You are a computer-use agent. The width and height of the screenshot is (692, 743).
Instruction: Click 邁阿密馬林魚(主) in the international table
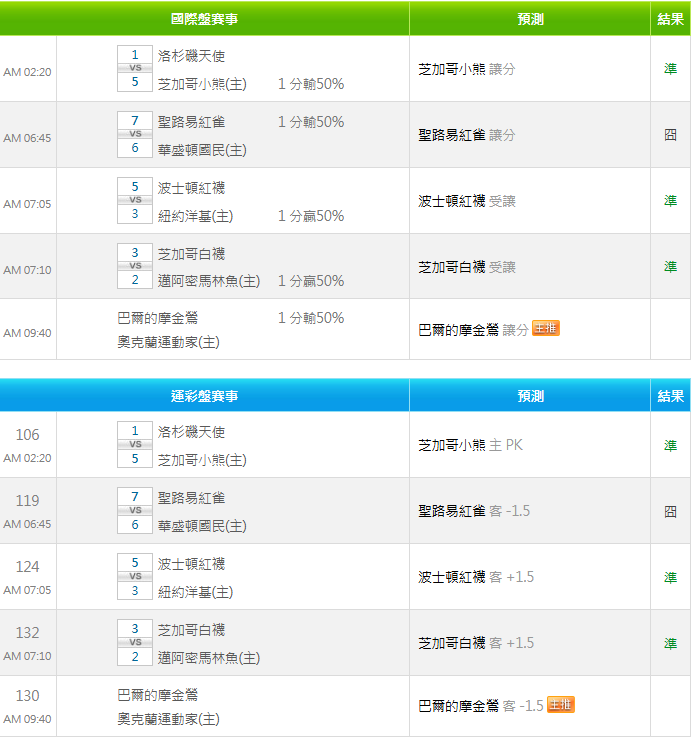tap(209, 281)
